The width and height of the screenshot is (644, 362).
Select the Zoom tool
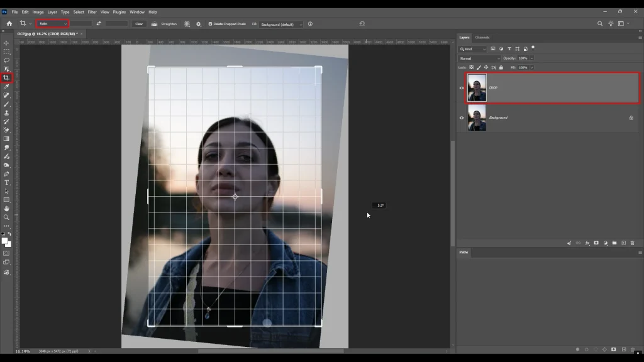pos(6,217)
